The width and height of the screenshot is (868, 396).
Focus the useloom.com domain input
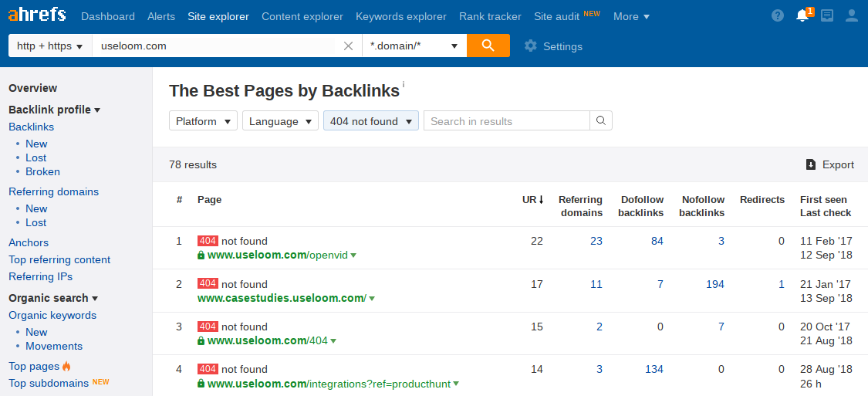[x=213, y=46]
